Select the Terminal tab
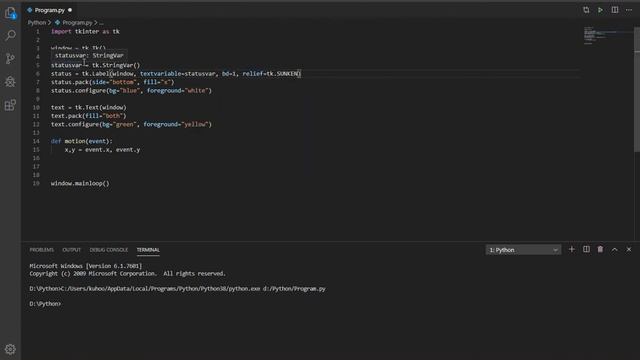The height and width of the screenshot is (360, 640). [148, 250]
